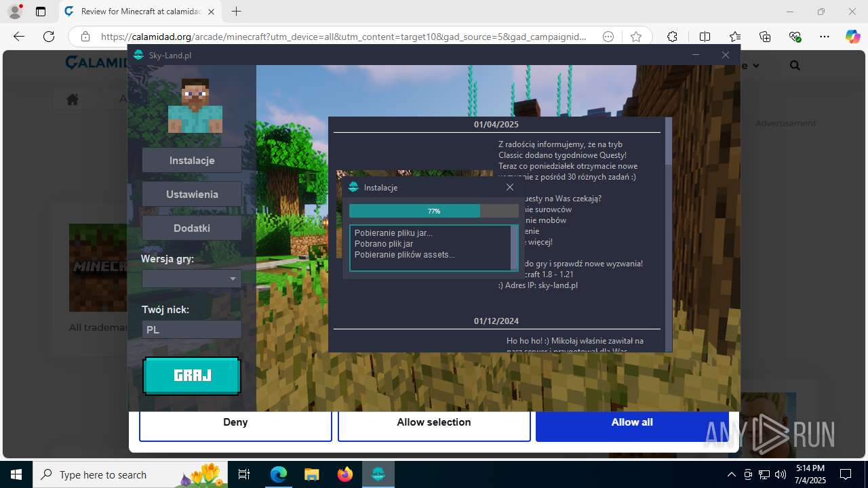Open Edge extensions puzzle icon
Viewport: 868px width, 488px height.
pos(672,37)
